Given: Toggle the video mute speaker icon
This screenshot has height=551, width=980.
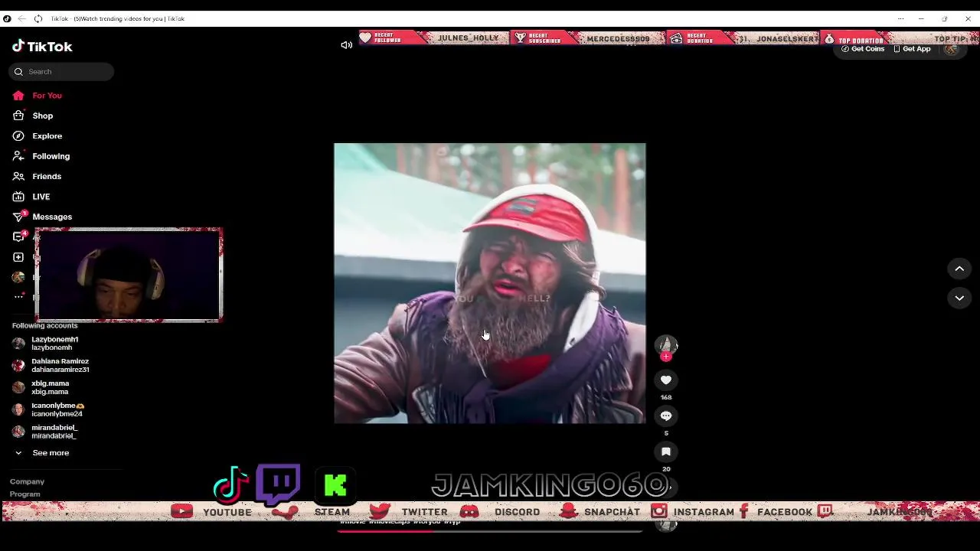Looking at the screenshot, I should click(x=346, y=45).
